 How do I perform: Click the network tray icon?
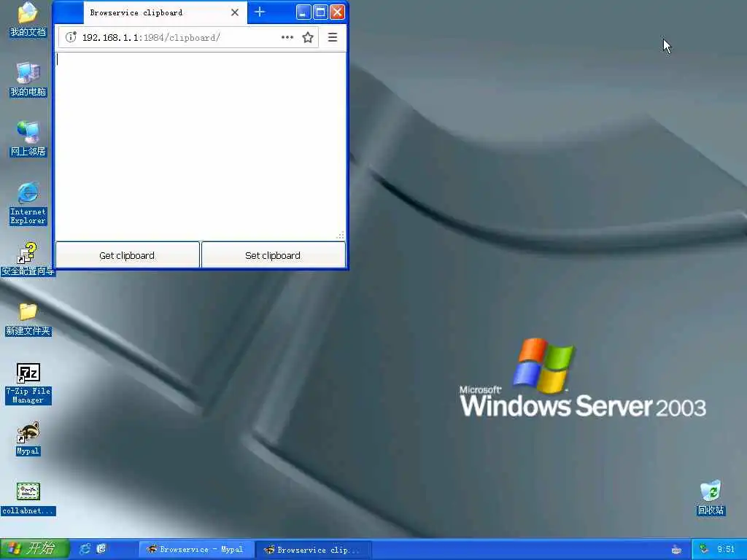704,549
